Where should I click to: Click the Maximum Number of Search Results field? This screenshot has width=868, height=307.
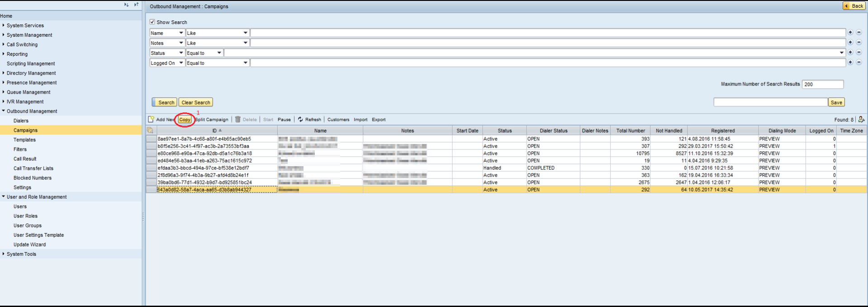(x=822, y=84)
